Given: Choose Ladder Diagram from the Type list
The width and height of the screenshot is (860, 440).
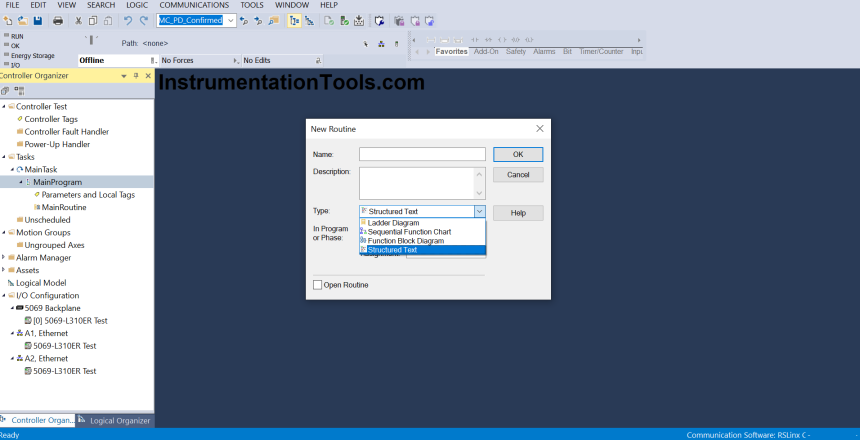Looking at the screenshot, I should tap(422, 223).
